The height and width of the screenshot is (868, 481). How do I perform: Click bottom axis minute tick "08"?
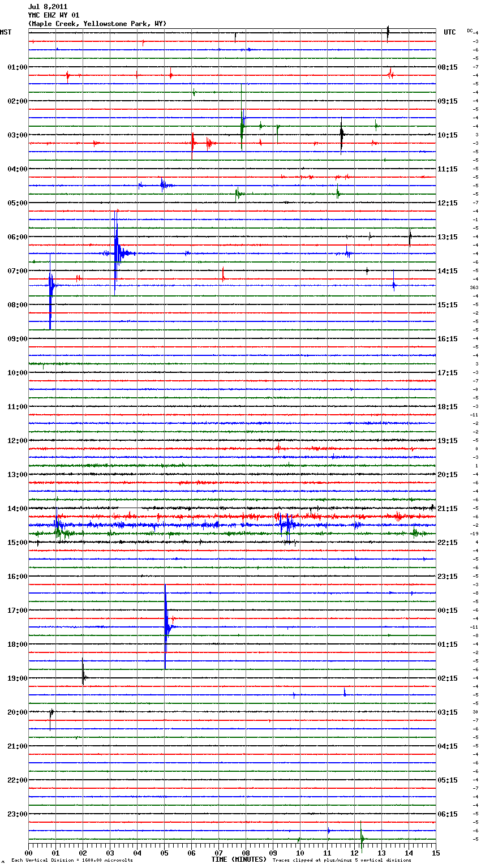(x=246, y=853)
